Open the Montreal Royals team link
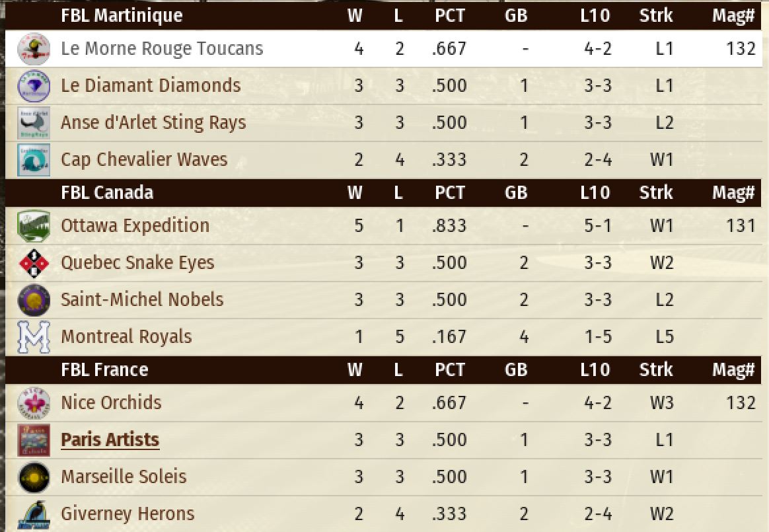This screenshot has height=532, width=769. [x=126, y=337]
